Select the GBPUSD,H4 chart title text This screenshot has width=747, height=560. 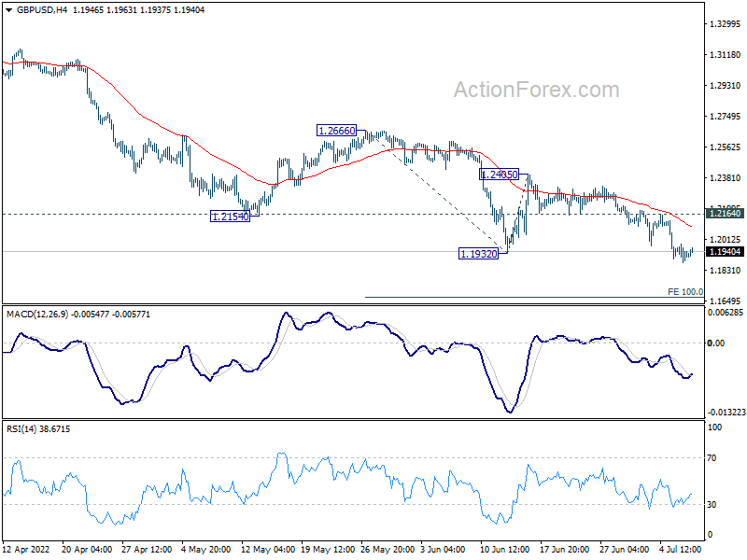pos(42,10)
